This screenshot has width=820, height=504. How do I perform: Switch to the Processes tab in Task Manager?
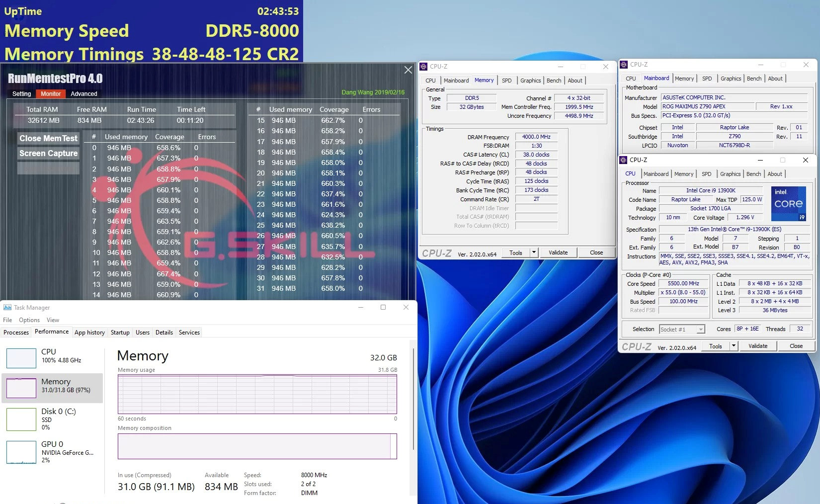(16, 333)
